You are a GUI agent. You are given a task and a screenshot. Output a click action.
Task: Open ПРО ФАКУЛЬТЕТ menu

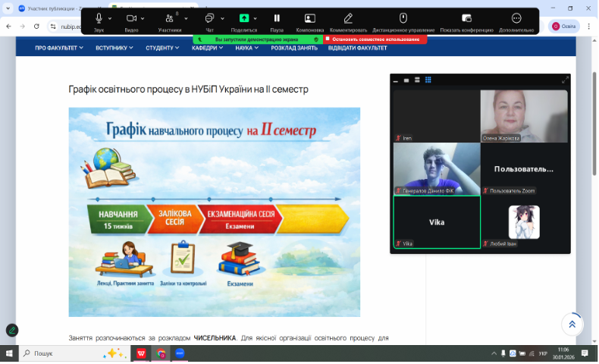[59, 48]
